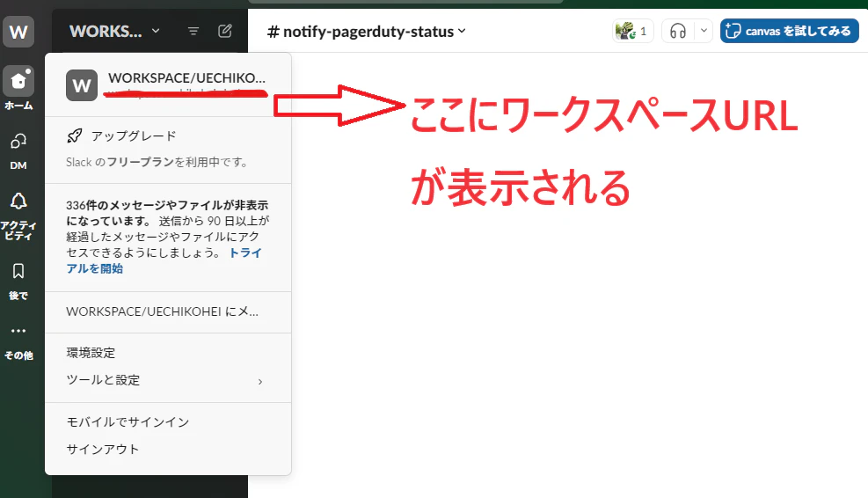Click the W workspace switcher icon in sidebar
The width and height of the screenshot is (868, 498).
pyautogui.click(x=18, y=32)
